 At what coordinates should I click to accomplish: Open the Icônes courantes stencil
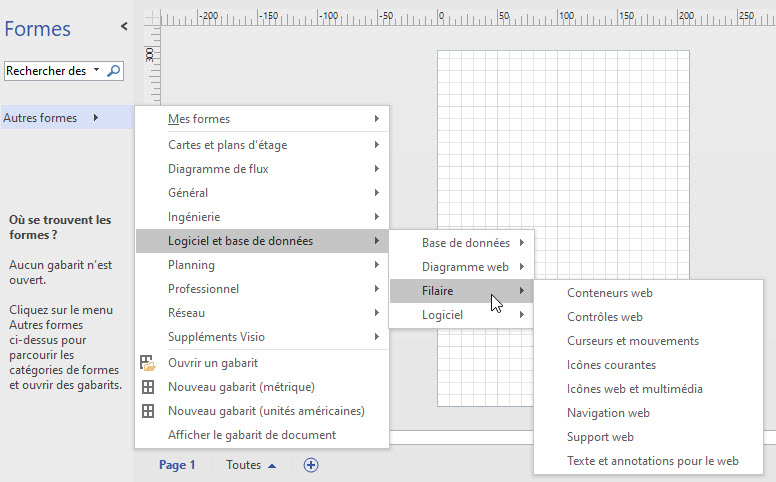[648, 365]
